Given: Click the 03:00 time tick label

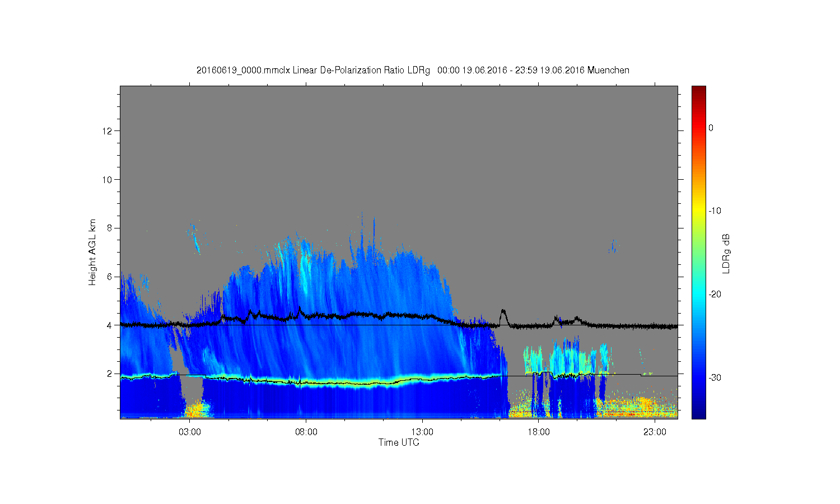Looking at the screenshot, I should [x=190, y=432].
